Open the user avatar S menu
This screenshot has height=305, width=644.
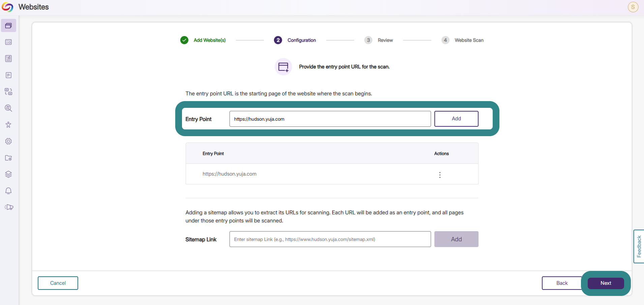click(633, 7)
